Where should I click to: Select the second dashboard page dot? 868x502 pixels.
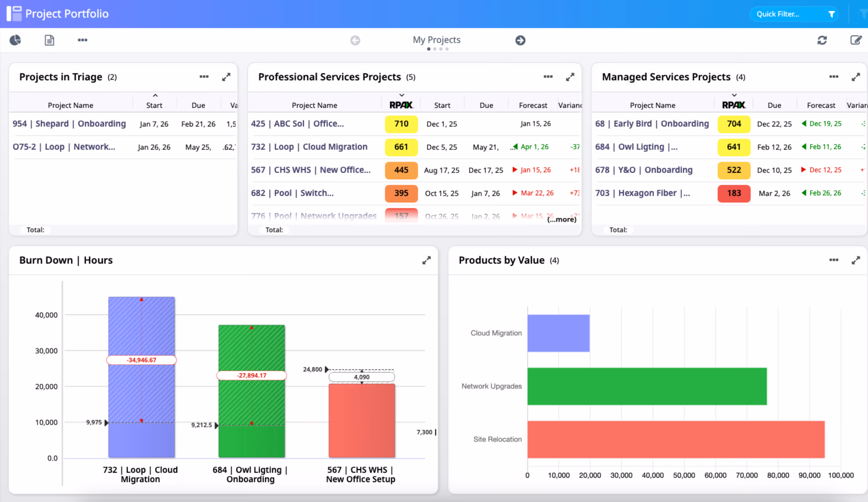(x=435, y=49)
